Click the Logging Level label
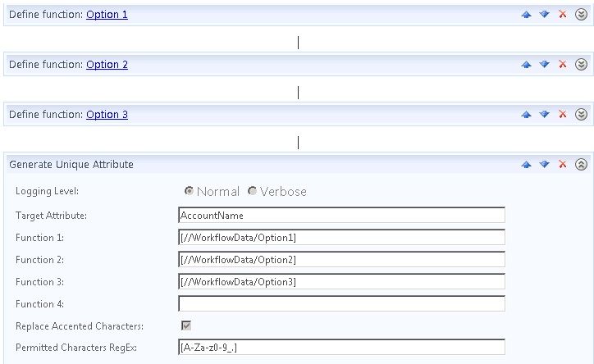Screen dimensions: 594x364 [x=47, y=191]
